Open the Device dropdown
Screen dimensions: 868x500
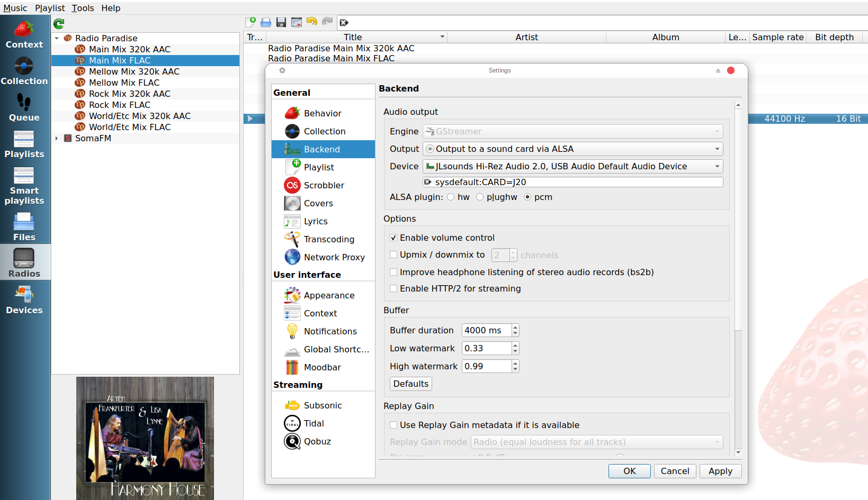(572, 166)
